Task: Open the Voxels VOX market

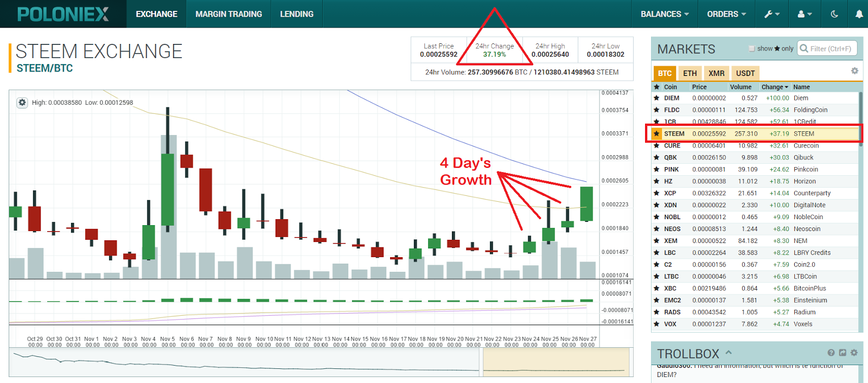Action: (755, 324)
